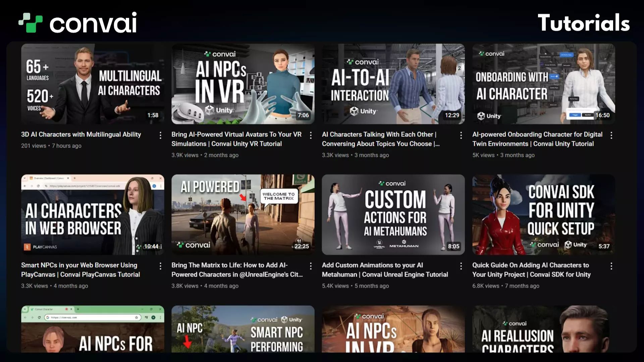Click the 12:29 duration badge on AI-to-AI video
644x362 pixels.
point(452,115)
